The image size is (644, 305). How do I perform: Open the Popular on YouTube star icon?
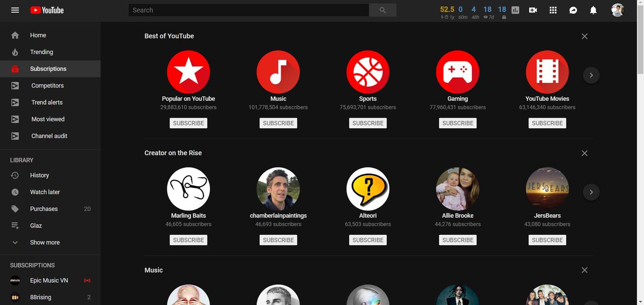(x=188, y=72)
